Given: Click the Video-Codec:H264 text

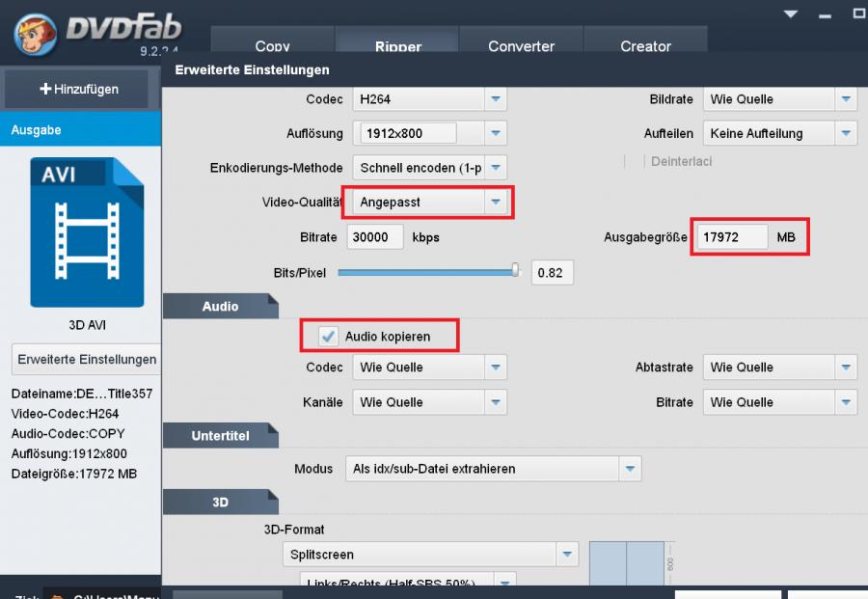Looking at the screenshot, I should point(65,414).
